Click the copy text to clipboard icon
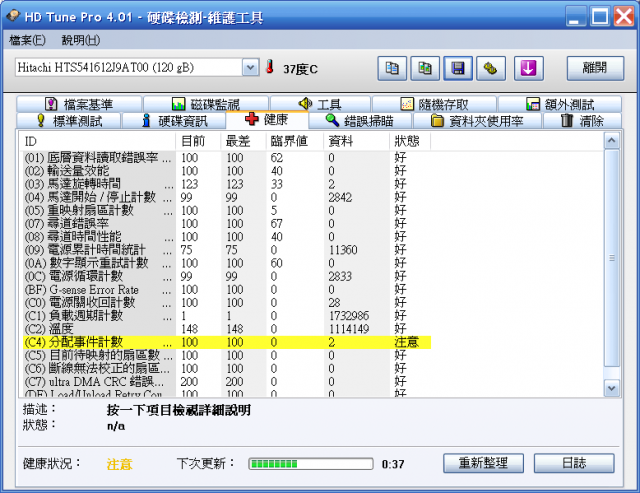The width and height of the screenshot is (640, 493). point(392,68)
